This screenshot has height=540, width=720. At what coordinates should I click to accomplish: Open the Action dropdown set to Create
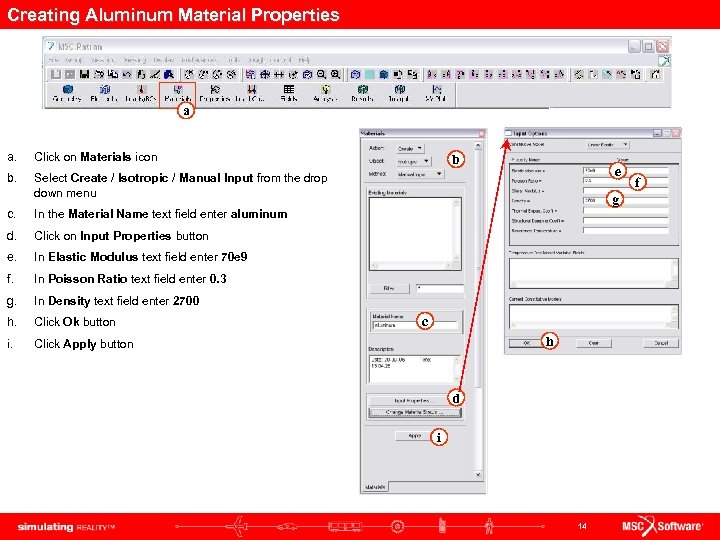[x=410, y=148]
